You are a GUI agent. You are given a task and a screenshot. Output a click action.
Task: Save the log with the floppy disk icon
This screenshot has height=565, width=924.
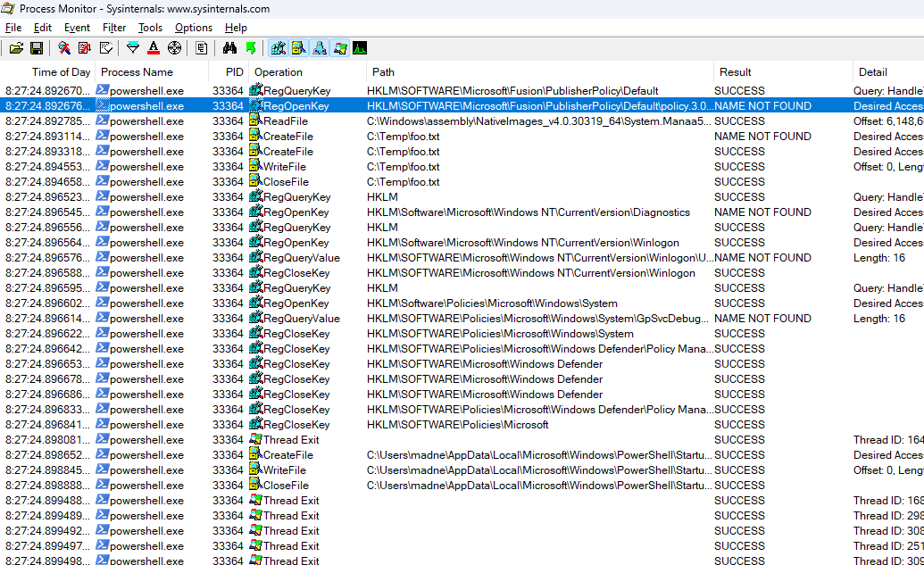click(37, 48)
